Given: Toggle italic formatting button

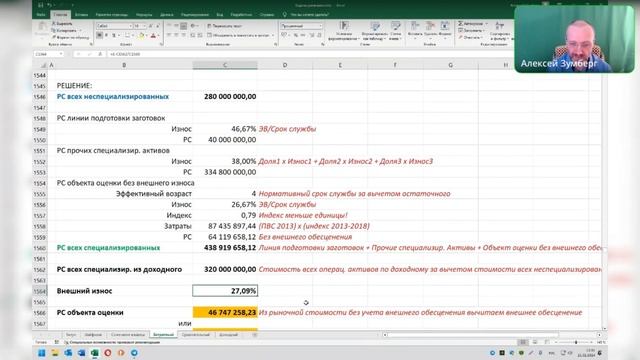Looking at the screenshot, I should [107, 36].
